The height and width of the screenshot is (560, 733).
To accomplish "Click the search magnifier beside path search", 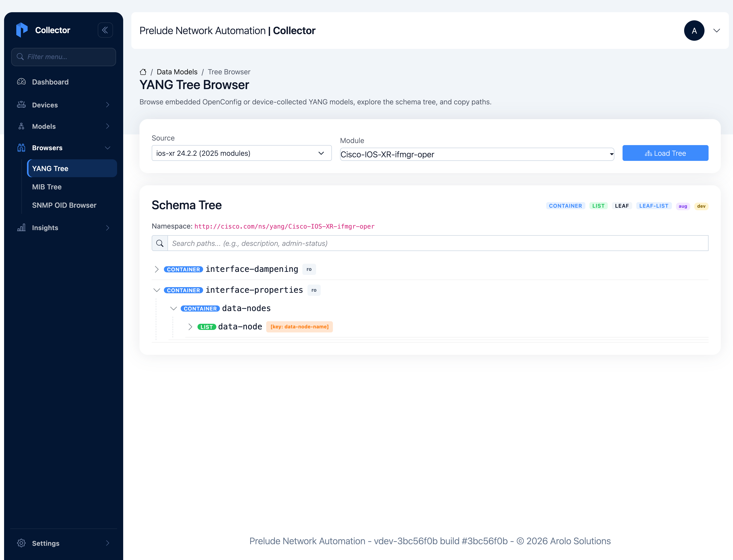I will (x=160, y=243).
